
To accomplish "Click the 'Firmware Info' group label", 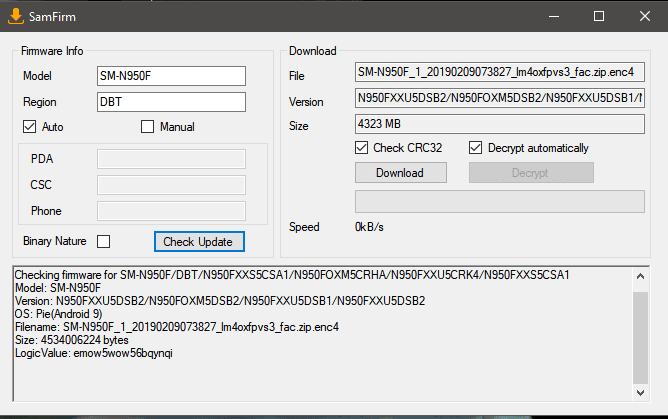I will [52, 51].
